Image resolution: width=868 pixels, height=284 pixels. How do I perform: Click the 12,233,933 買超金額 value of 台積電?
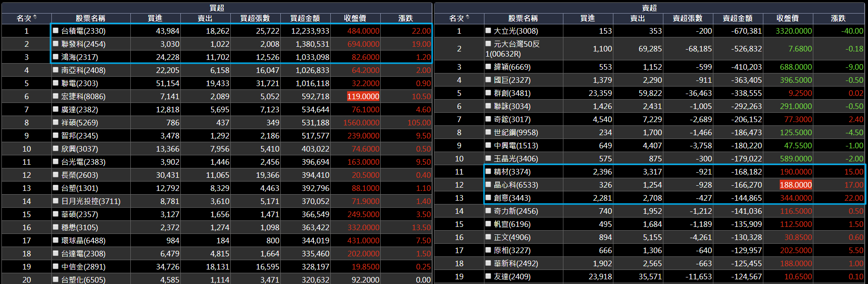310,31
